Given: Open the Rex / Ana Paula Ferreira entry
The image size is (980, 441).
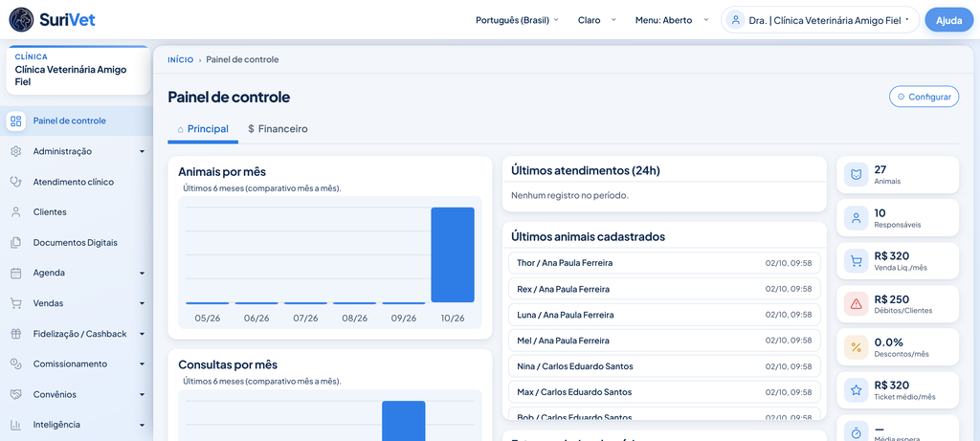Looking at the screenshot, I should click(x=664, y=289).
